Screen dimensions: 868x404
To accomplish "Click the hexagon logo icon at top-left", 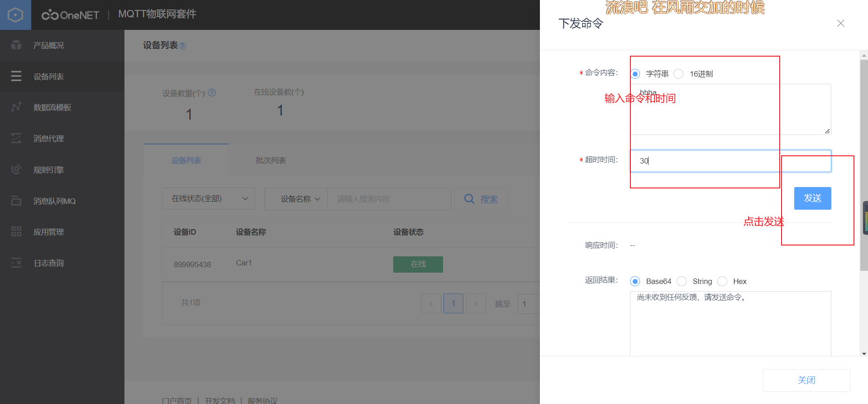I will [15, 15].
